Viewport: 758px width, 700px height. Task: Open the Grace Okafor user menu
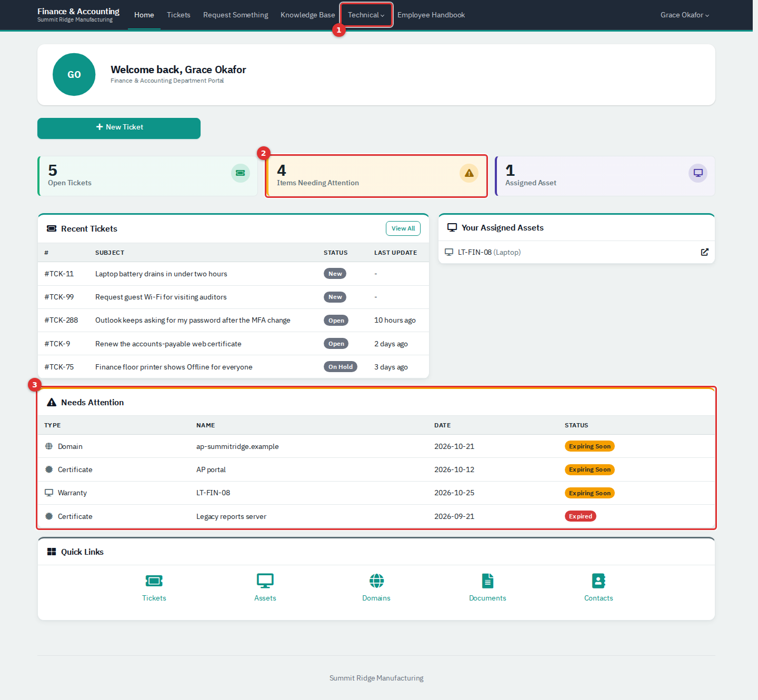(685, 15)
